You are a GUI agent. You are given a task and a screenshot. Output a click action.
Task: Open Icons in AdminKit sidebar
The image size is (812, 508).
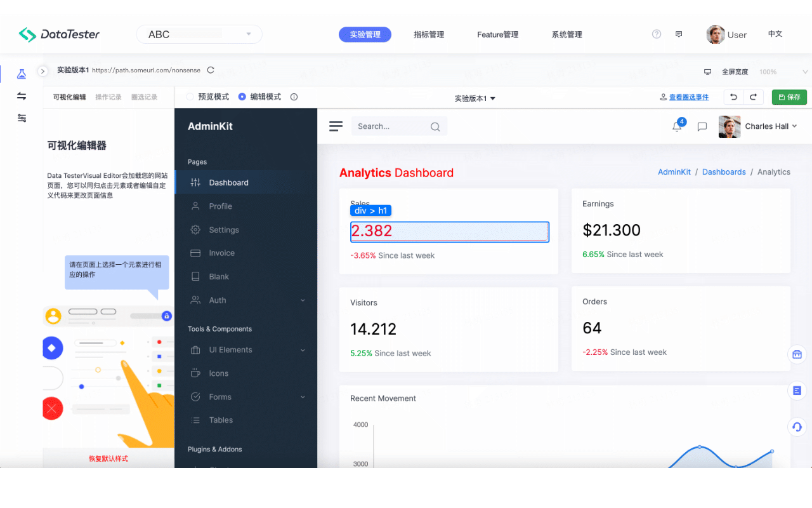[x=246, y=373]
